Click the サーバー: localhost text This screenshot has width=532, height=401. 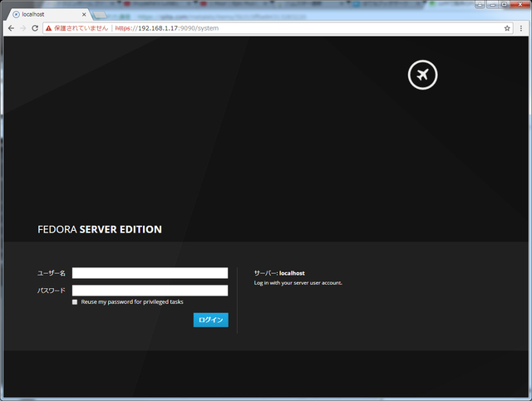coord(279,273)
